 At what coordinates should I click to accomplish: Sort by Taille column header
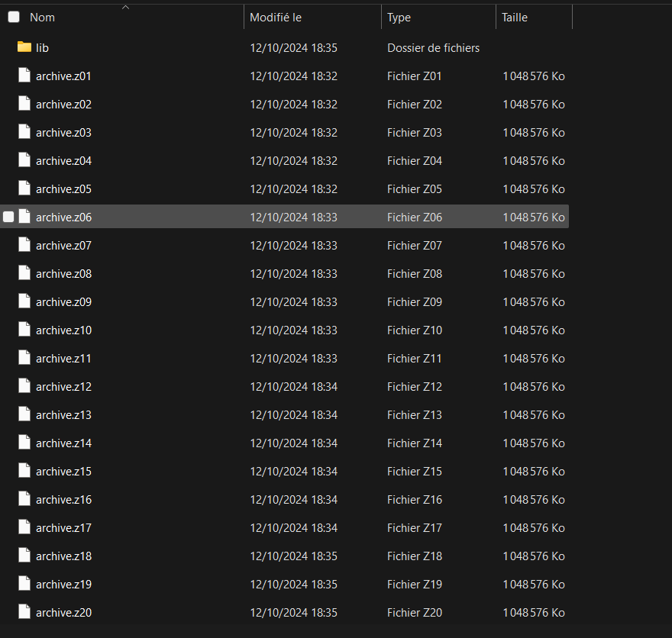515,17
